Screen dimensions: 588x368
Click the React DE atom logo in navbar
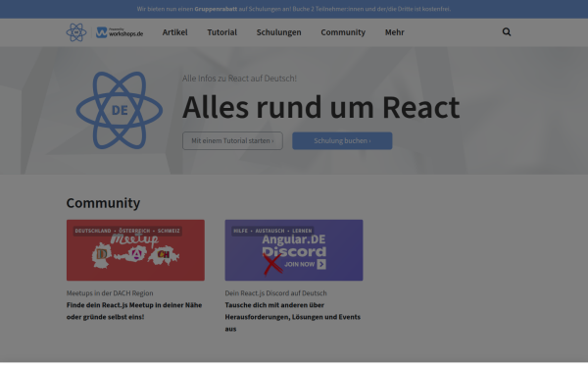point(76,32)
